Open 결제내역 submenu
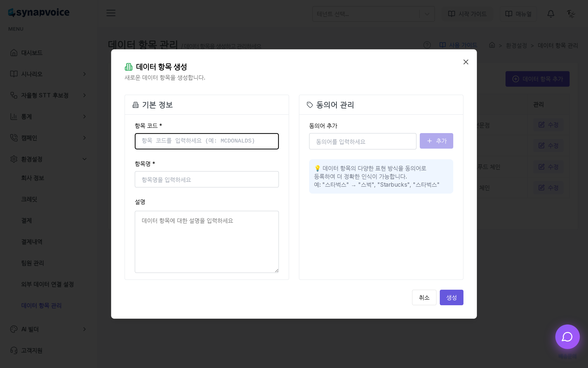 32,242
